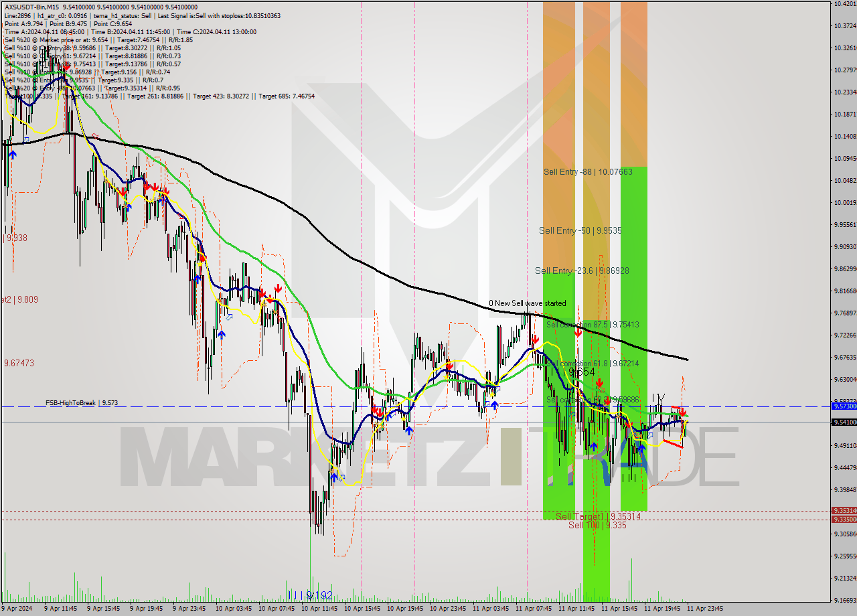Screen dimensions: 857x616
Task: Click the red 9.3531 price axis tag
Action: tap(844, 511)
